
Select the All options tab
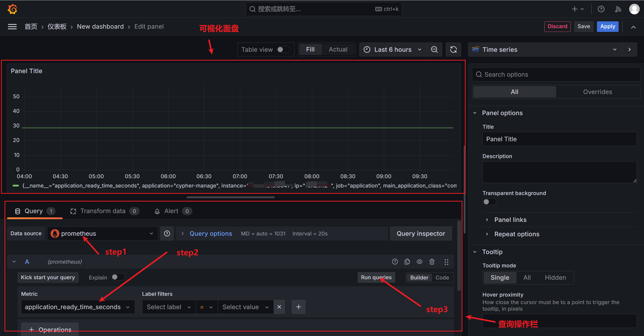point(514,92)
